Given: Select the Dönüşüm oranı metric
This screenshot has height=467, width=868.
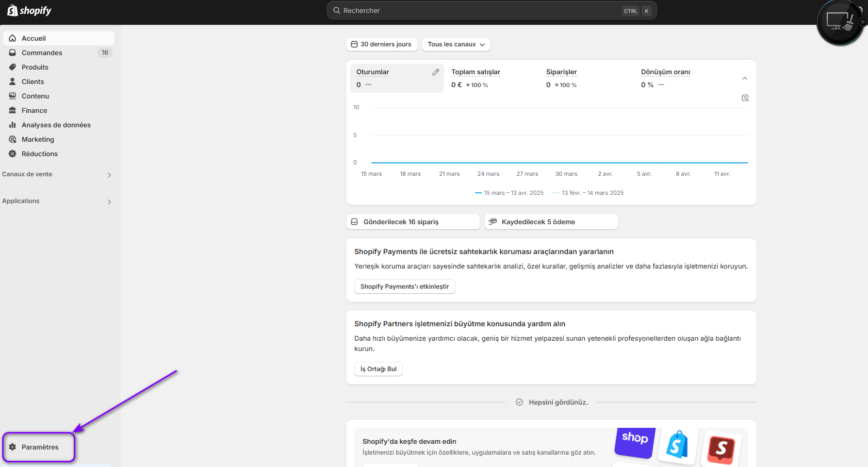Looking at the screenshot, I should pyautogui.click(x=681, y=78).
